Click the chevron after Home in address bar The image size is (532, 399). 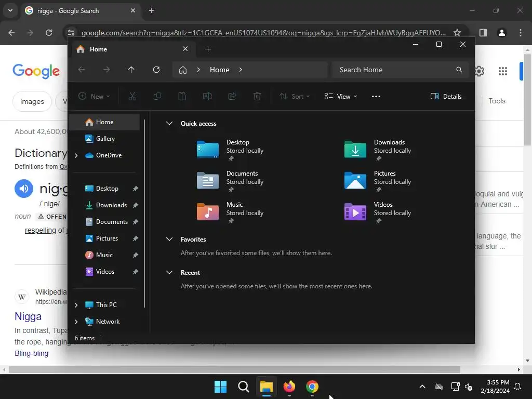point(241,70)
